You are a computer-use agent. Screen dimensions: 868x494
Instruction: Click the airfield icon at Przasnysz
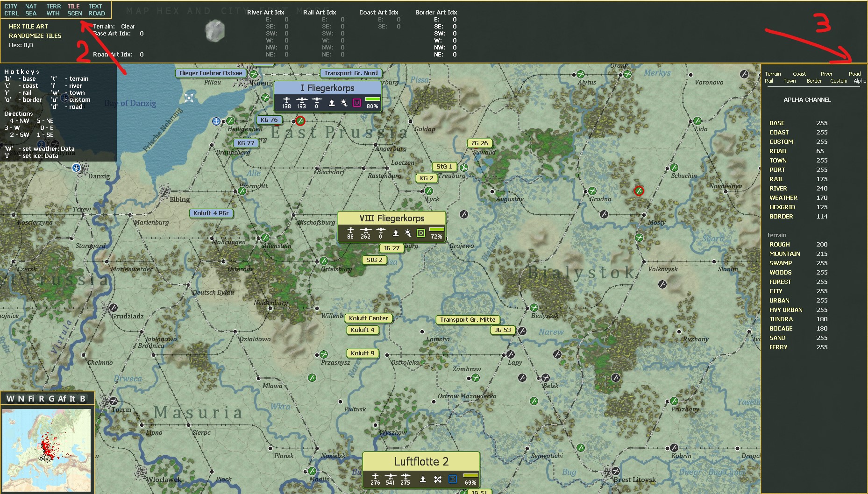point(324,354)
